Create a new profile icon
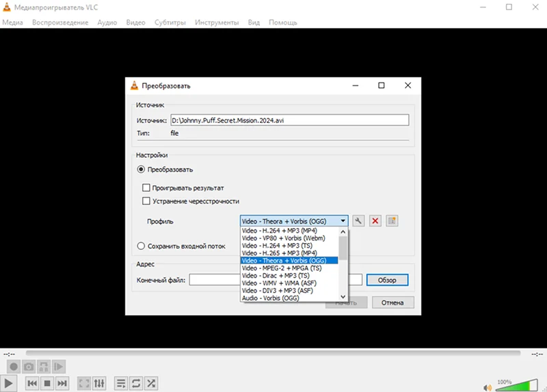Image resolution: width=547 pixels, height=392 pixels. 392,221
